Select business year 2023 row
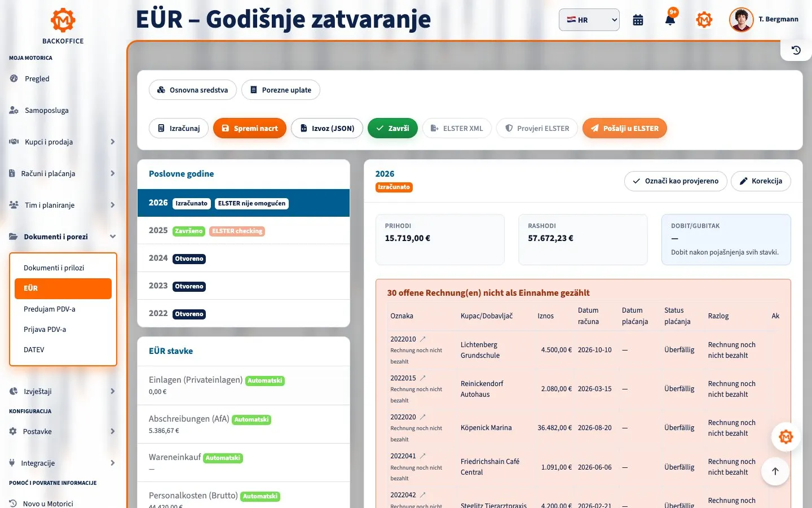This screenshot has height=508, width=812. [244, 286]
